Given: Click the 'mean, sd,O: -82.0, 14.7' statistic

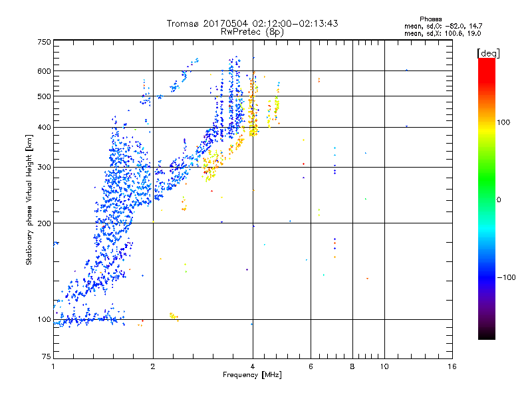Looking at the screenshot, I should [x=443, y=26].
